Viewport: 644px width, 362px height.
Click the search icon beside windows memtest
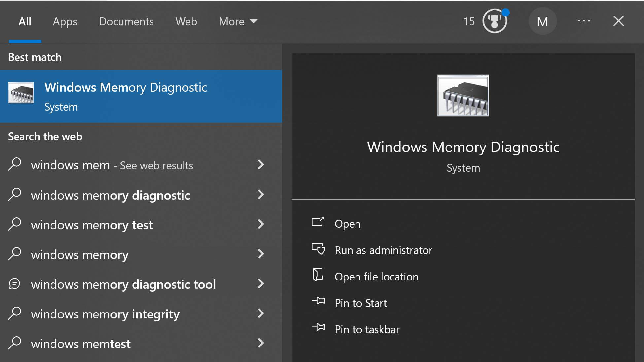pos(15,343)
